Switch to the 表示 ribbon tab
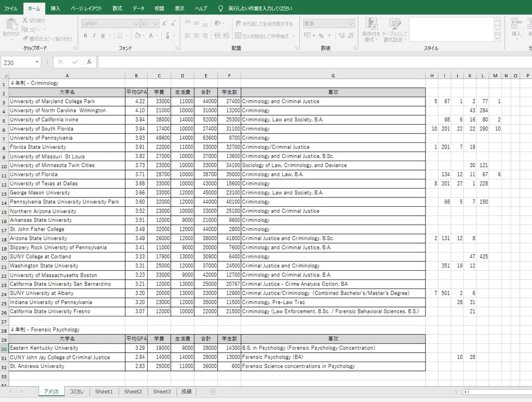532x402 pixels. coord(180,8)
